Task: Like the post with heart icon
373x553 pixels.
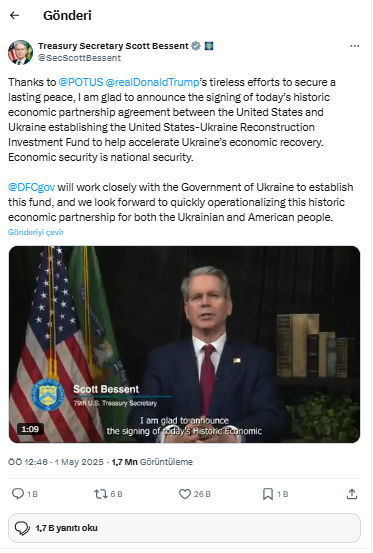Action: pyautogui.click(x=185, y=494)
